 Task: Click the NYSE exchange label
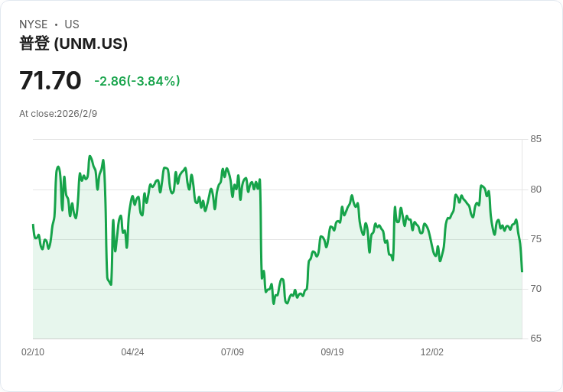coord(34,24)
